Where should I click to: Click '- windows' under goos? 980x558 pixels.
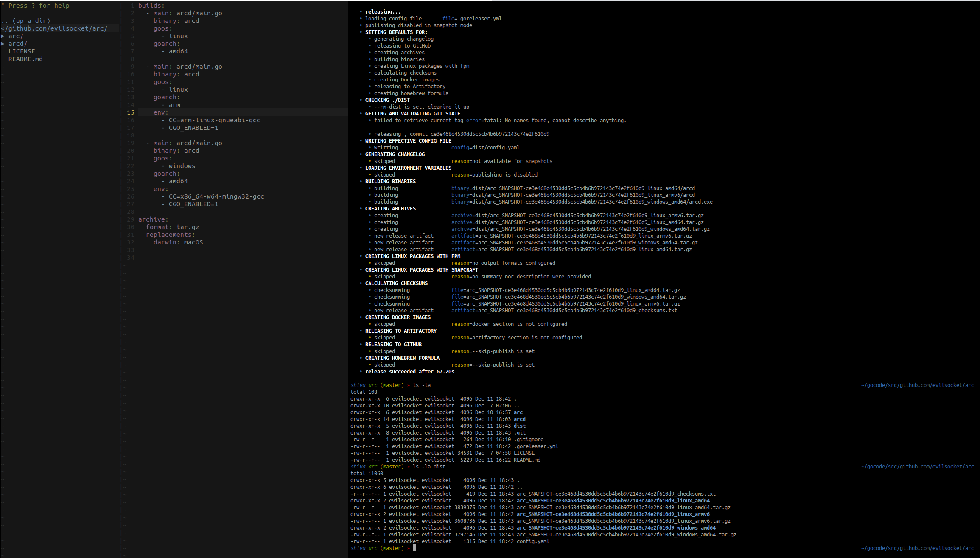[x=178, y=166]
